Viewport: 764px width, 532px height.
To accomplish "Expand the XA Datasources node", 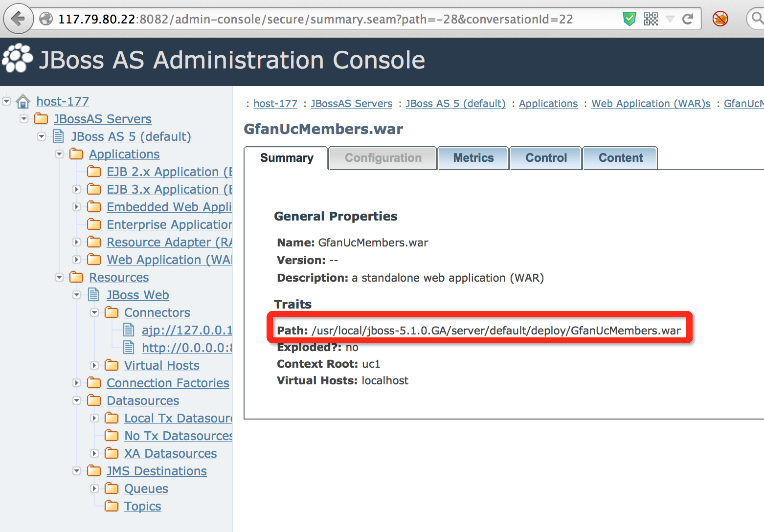I will point(94,453).
